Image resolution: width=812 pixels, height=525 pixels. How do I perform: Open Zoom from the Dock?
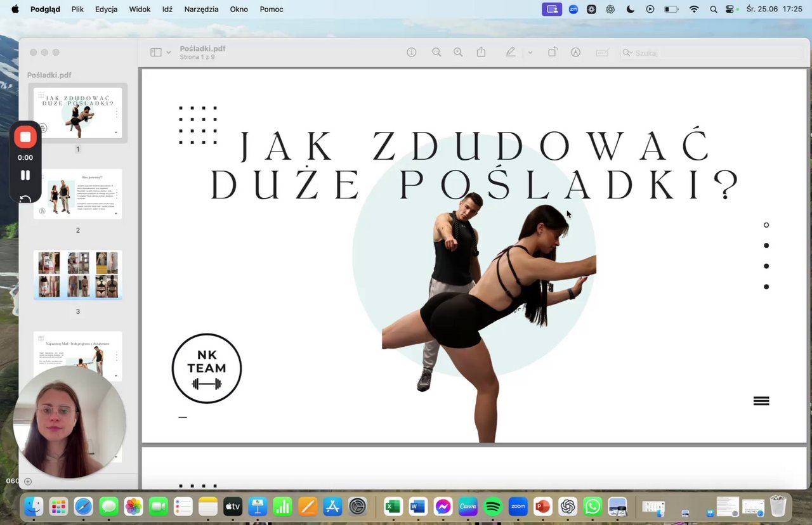point(518,506)
